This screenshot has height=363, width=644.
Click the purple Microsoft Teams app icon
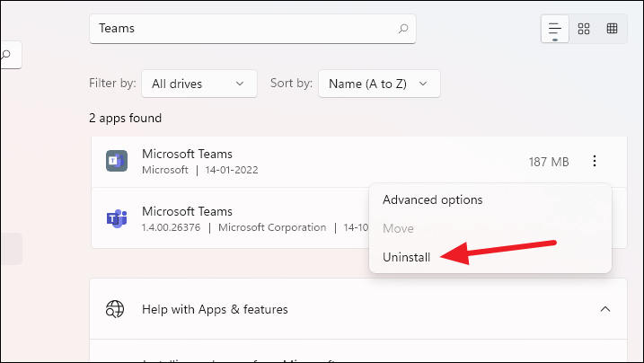(117, 218)
